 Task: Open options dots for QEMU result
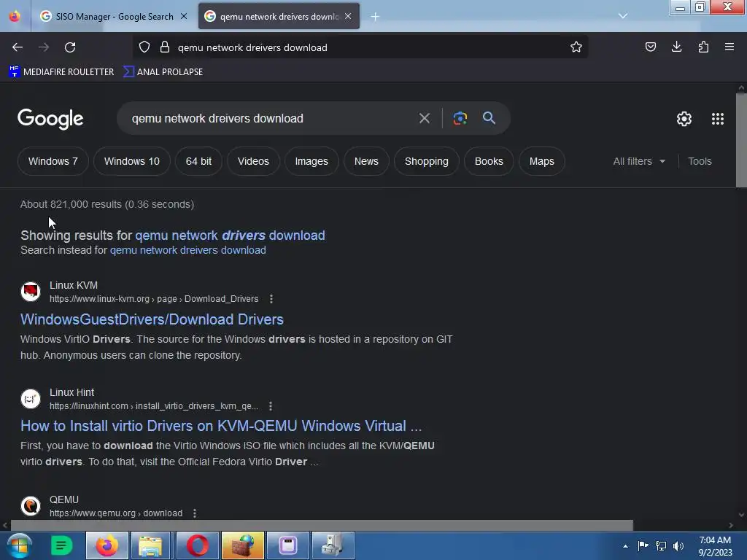[194, 513]
